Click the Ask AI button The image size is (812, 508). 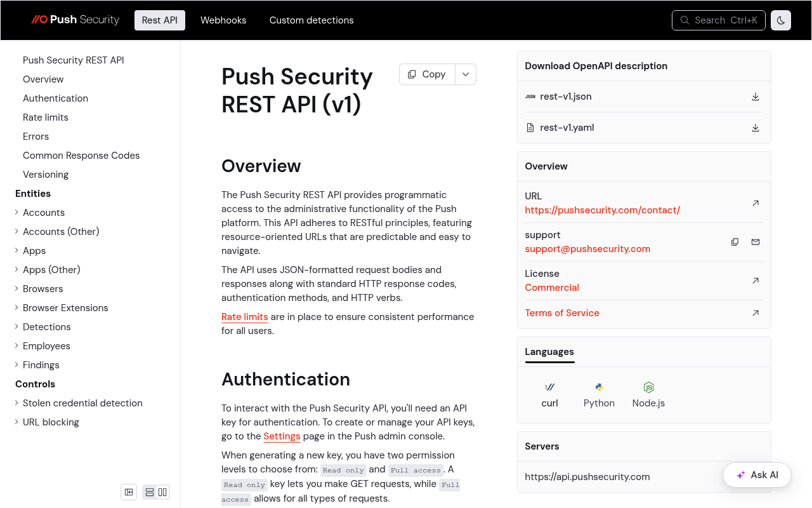[757, 475]
